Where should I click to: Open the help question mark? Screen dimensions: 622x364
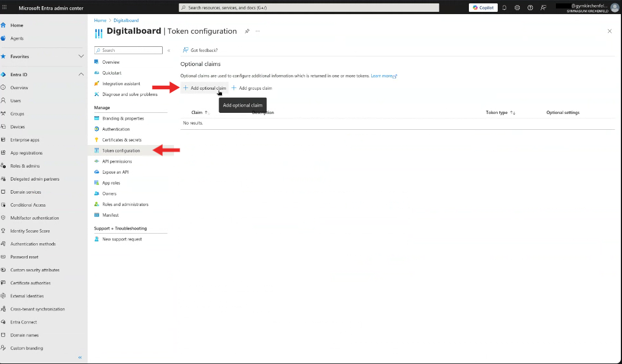pyautogui.click(x=529, y=7)
